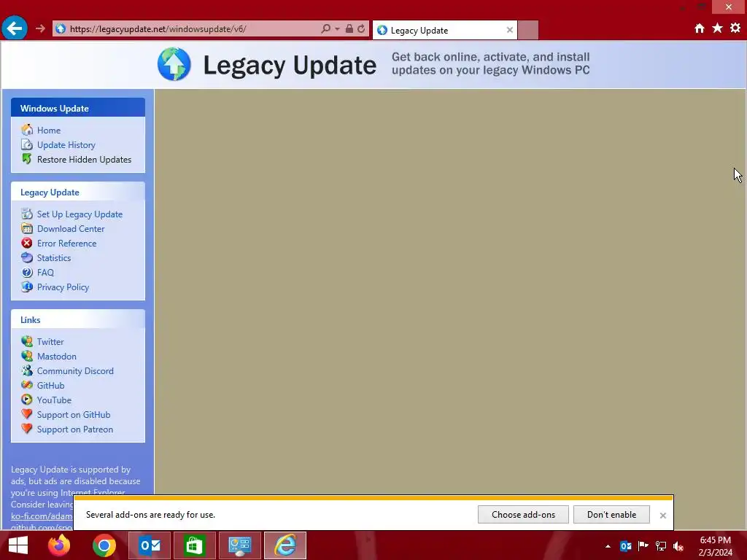Click the Privacy Policy info icon
747x560 pixels.
(x=27, y=287)
